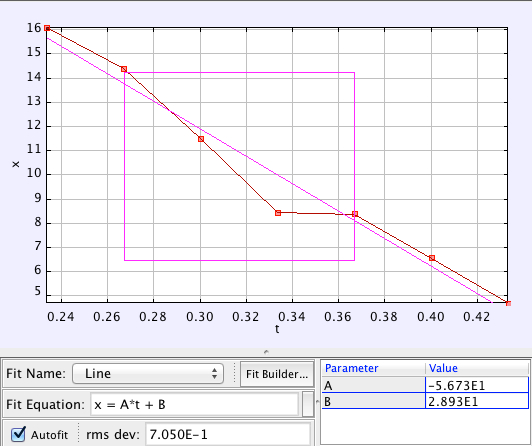Click the data point near t=0.334

tap(278, 213)
